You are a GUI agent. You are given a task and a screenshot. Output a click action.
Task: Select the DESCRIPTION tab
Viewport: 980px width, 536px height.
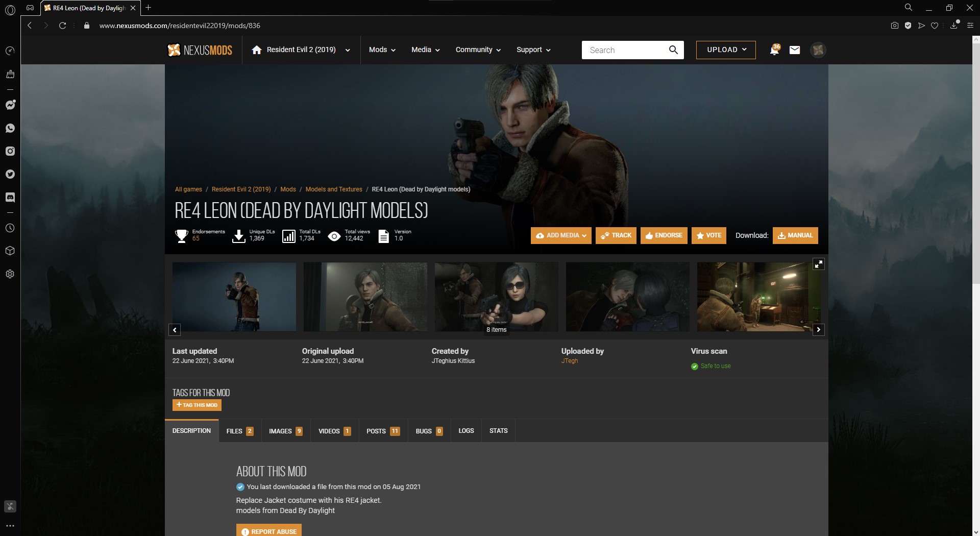tap(192, 431)
